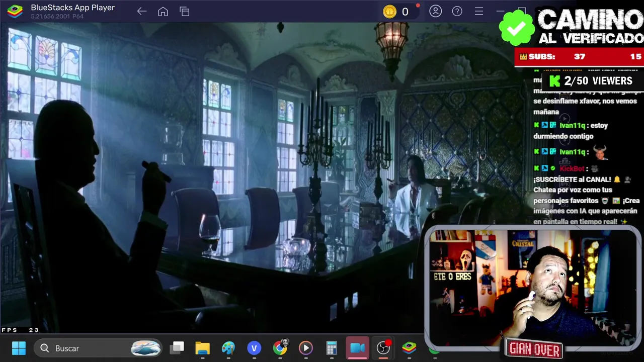This screenshot has height=362, width=644.
Task: Click the 2/50 VIEWERS counter
Action: coord(592,80)
